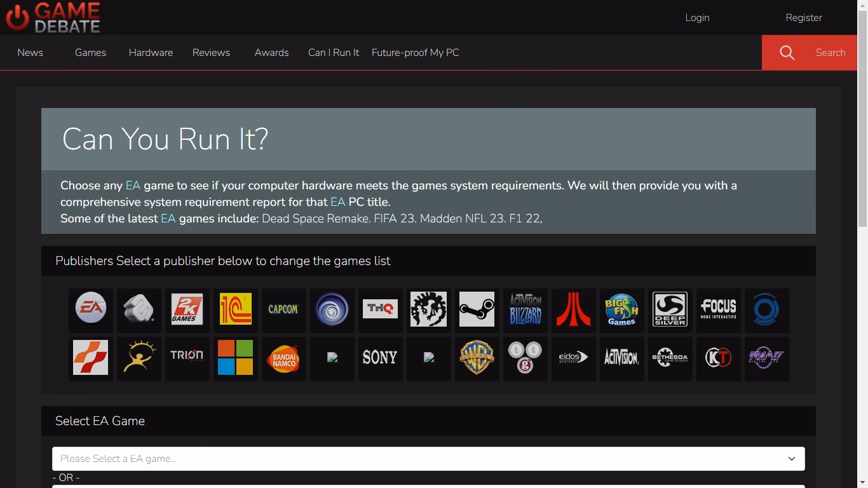This screenshot has width=868, height=488.
Task: Go to the Game Debate home logo
Action: (x=53, y=17)
